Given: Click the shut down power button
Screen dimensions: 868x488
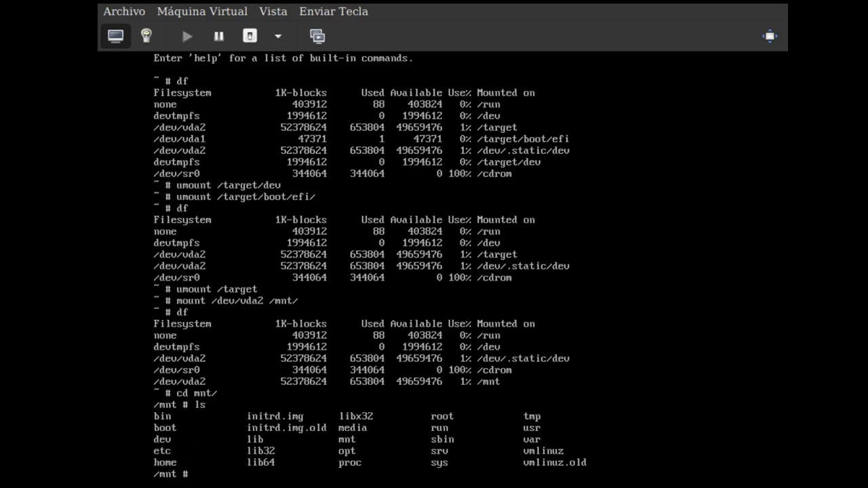Looking at the screenshot, I should pyautogui.click(x=250, y=36).
